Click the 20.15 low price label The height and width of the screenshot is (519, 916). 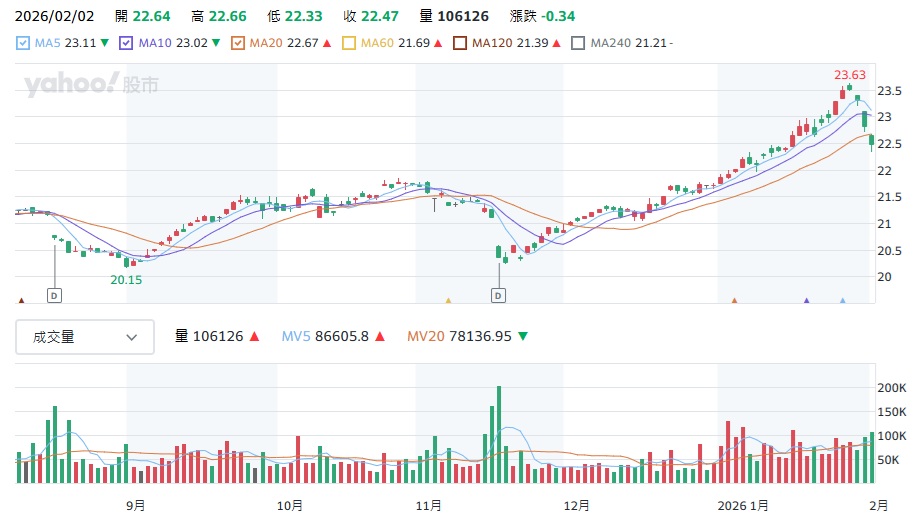click(126, 280)
